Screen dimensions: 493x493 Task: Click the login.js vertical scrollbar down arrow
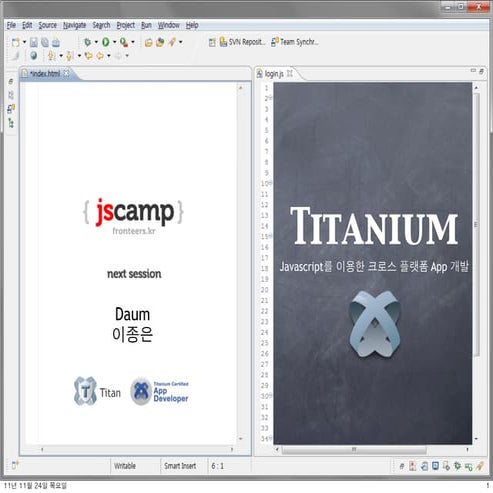(x=476, y=439)
